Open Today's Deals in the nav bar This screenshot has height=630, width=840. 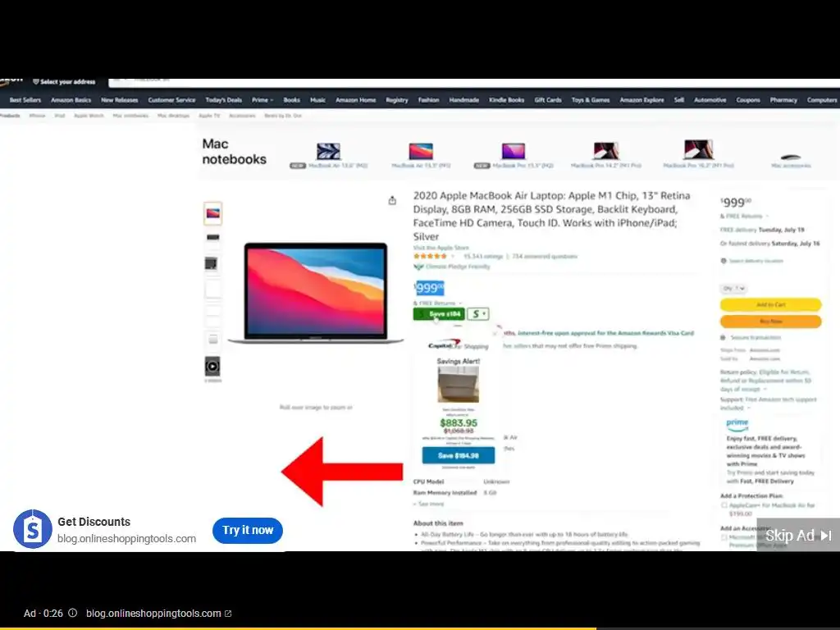tap(223, 100)
